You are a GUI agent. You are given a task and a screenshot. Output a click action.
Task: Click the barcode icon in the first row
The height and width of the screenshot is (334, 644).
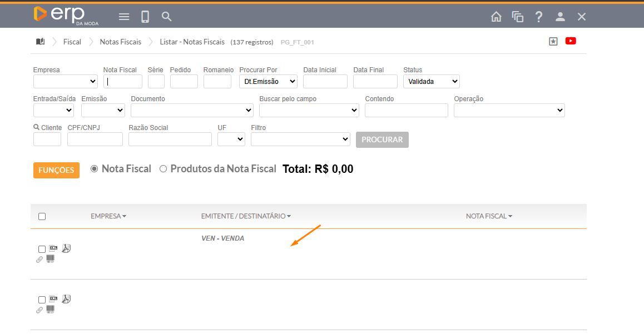50,259
